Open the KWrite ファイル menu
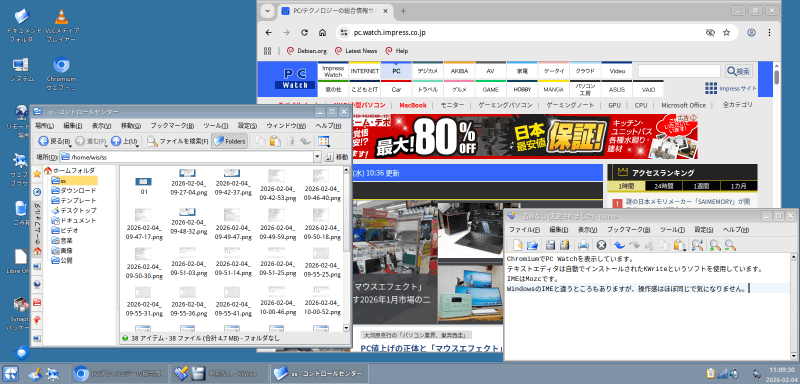Screen dimensions: 800x384 [524, 230]
